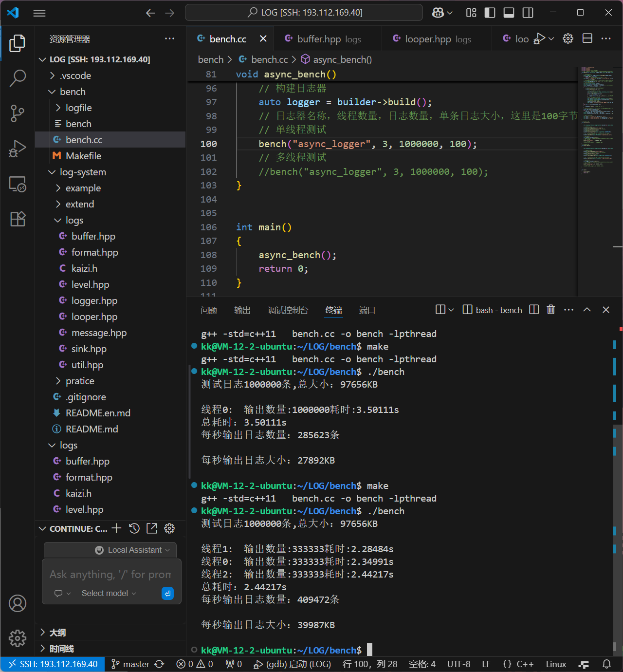
Task: Open the Accounts menu
Action: coord(18,603)
